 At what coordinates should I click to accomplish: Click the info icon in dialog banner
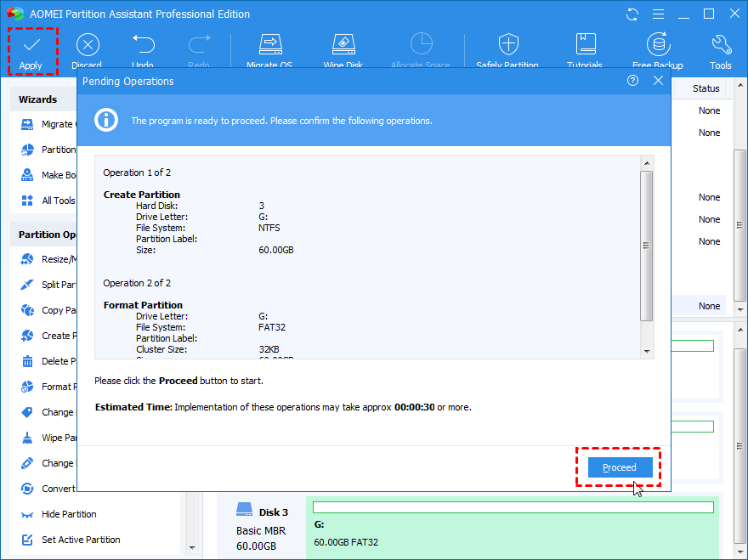(x=106, y=120)
